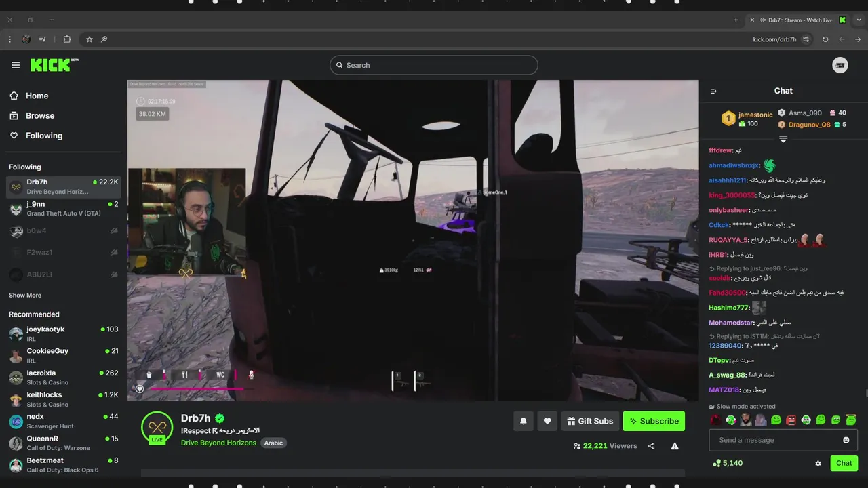This screenshot has height=488, width=868.
Task: Click the Drb7h channel name
Action: tap(196, 418)
